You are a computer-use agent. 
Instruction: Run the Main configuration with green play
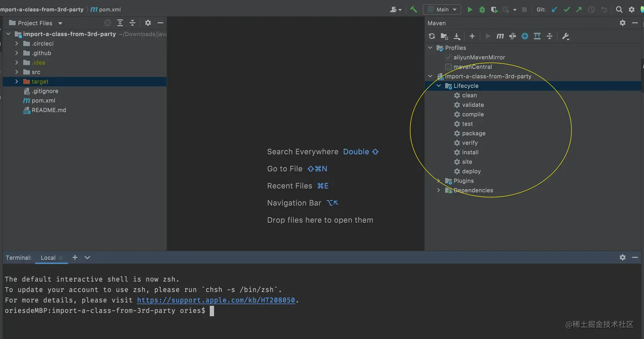[x=470, y=9]
